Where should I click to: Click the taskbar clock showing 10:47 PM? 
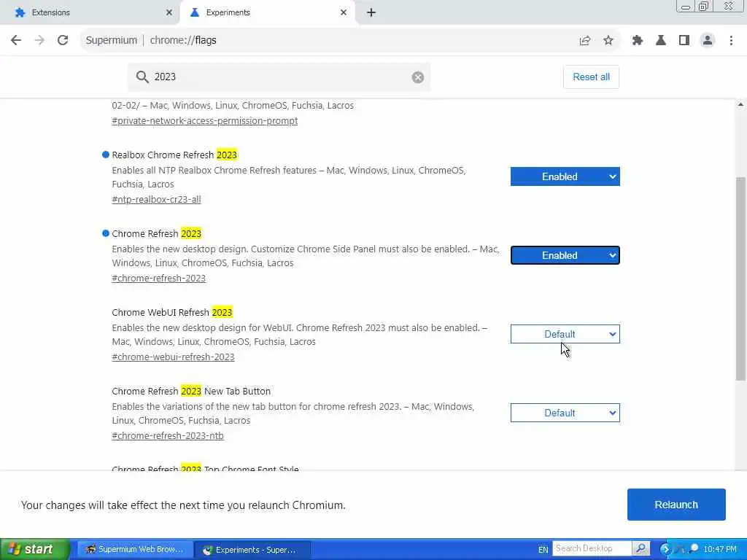pyautogui.click(x=720, y=550)
